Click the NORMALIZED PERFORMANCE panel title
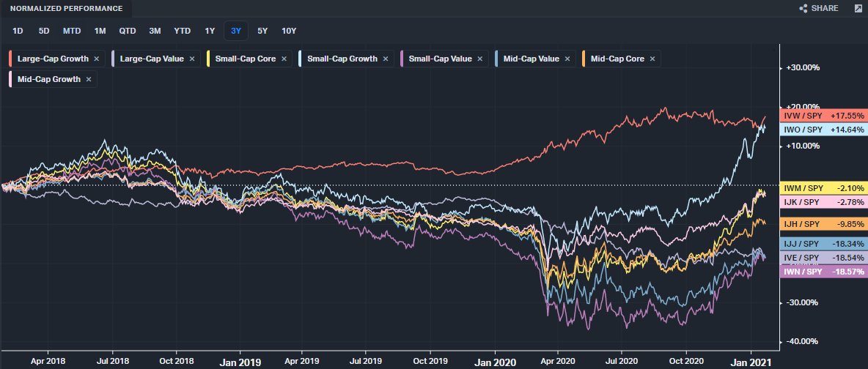This screenshot has width=868, height=369. click(67, 9)
